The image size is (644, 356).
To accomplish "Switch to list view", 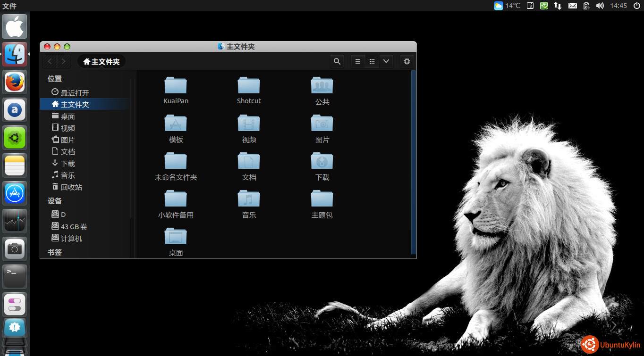I will pyautogui.click(x=358, y=61).
